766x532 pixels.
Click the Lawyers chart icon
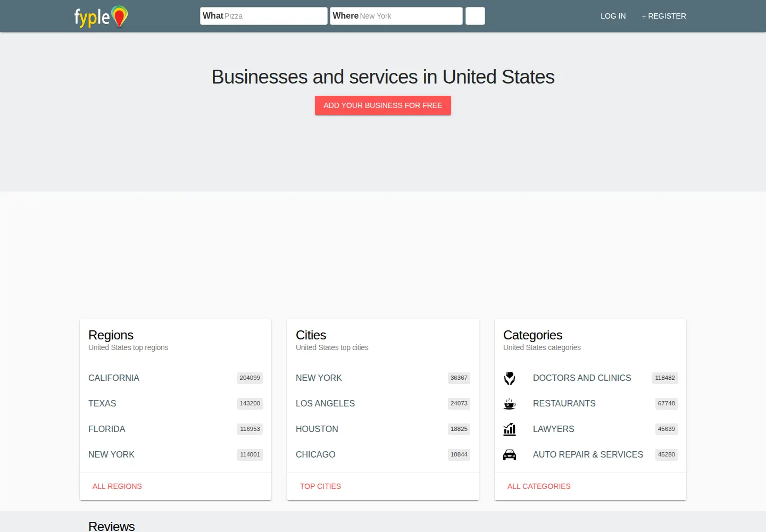click(510, 429)
